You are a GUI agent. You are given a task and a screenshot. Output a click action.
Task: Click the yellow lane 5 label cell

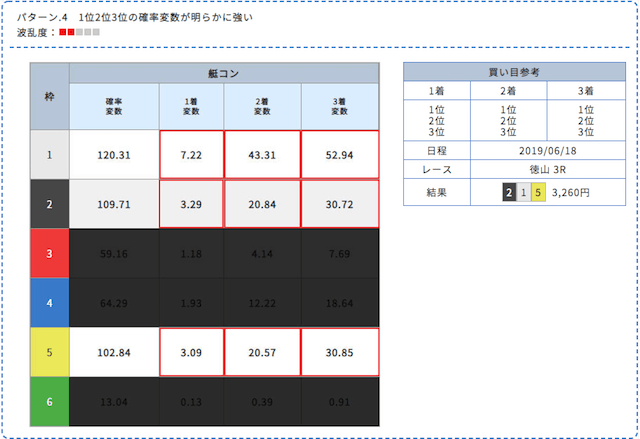[49, 353]
